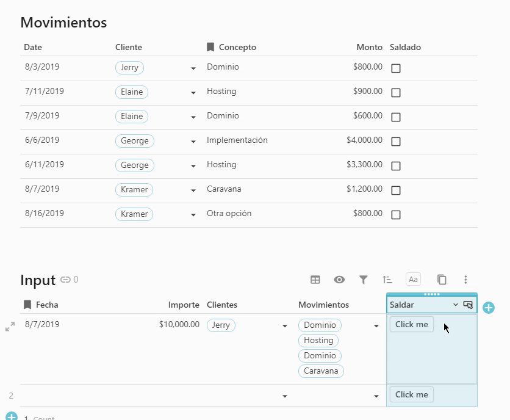Open the sort options icon
This screenshot has height=420, width=510.
[387, 280]
